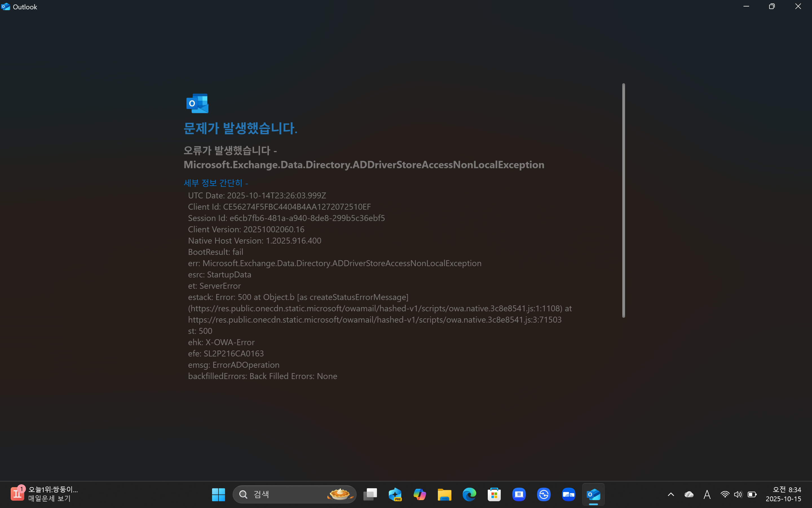Select the 'st: 500' line

tap(200, 331)
